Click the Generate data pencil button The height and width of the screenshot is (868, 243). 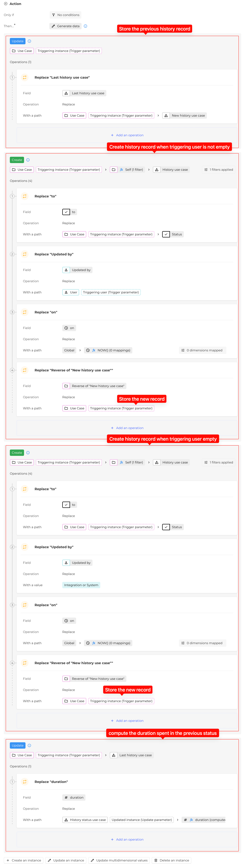pyautogui.click(x=65, y=26)
